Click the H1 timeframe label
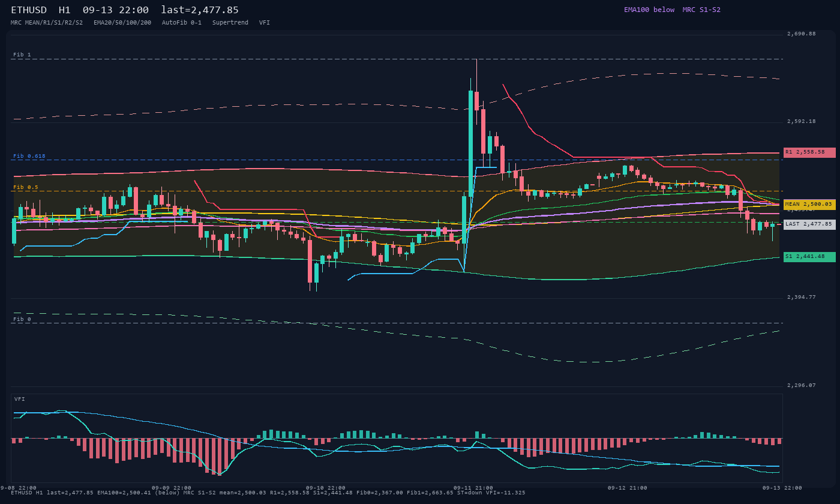Screen dimensions: 840x504 click(65, 10)
